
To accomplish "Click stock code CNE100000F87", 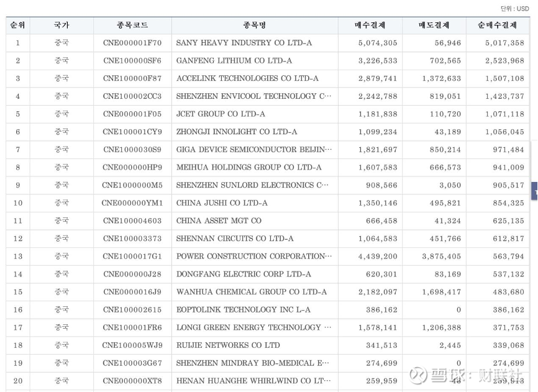I will (132, 78).
